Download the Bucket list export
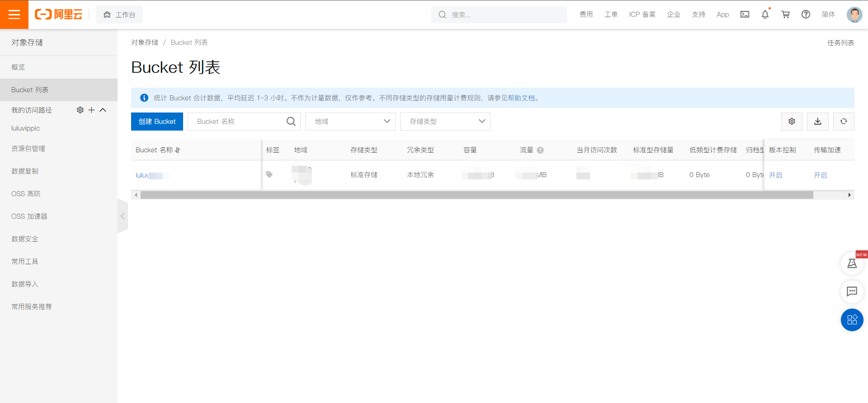The width and height of the screenshot is (868, 403). [818, 122]
